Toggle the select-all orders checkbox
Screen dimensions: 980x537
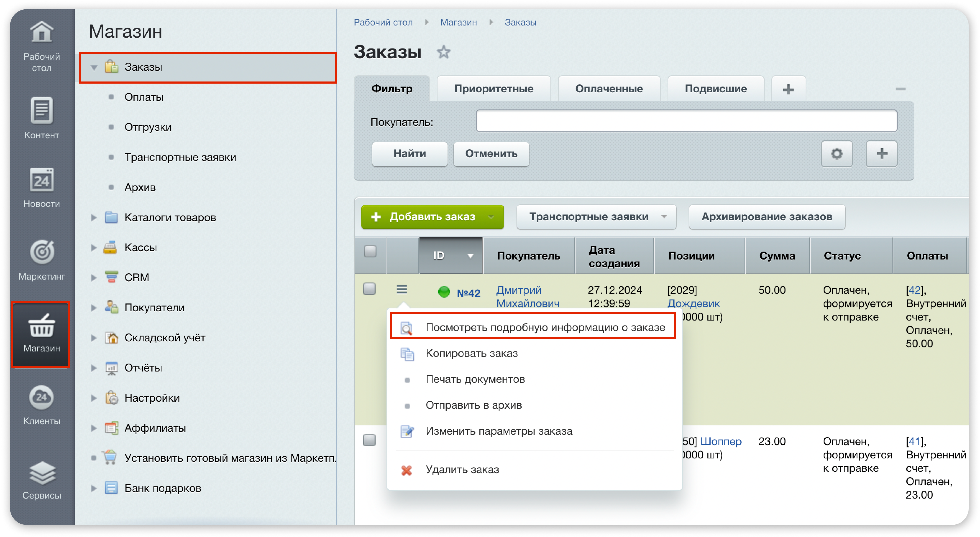[370, 251]
